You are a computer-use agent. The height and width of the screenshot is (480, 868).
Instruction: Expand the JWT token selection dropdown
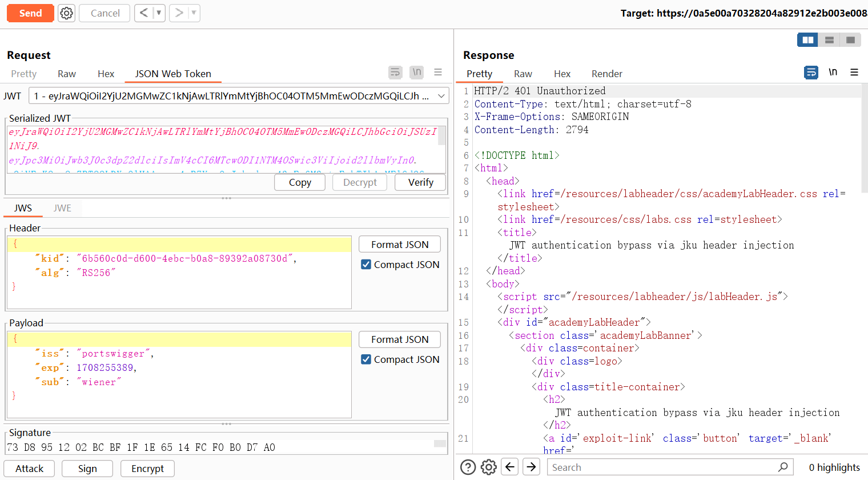[x=441, y=96]
